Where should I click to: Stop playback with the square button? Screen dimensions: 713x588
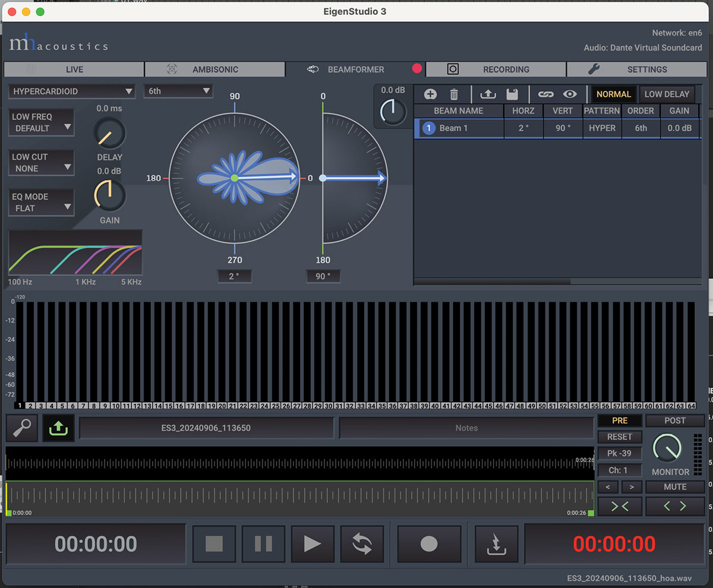point(214,544)
